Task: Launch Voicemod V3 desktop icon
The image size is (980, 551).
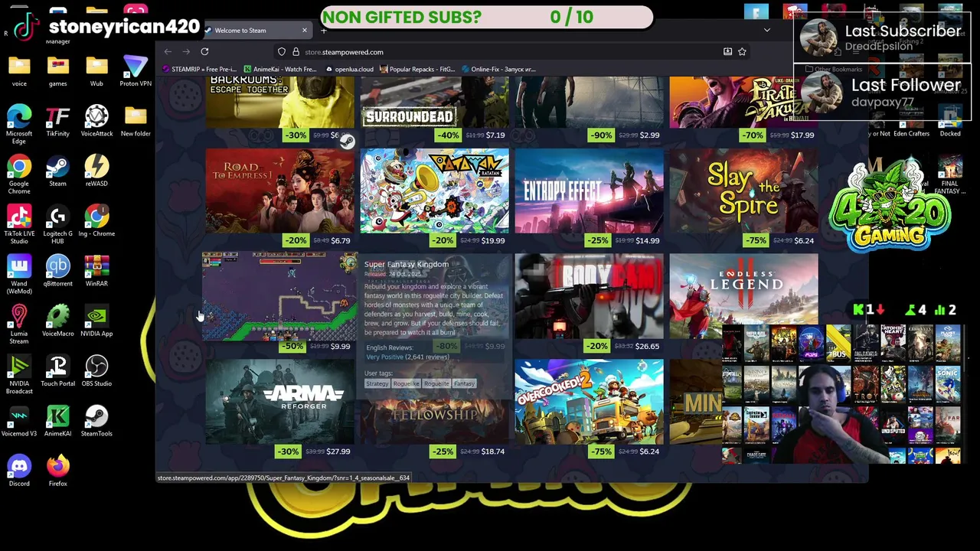Action: coord(19,420)
